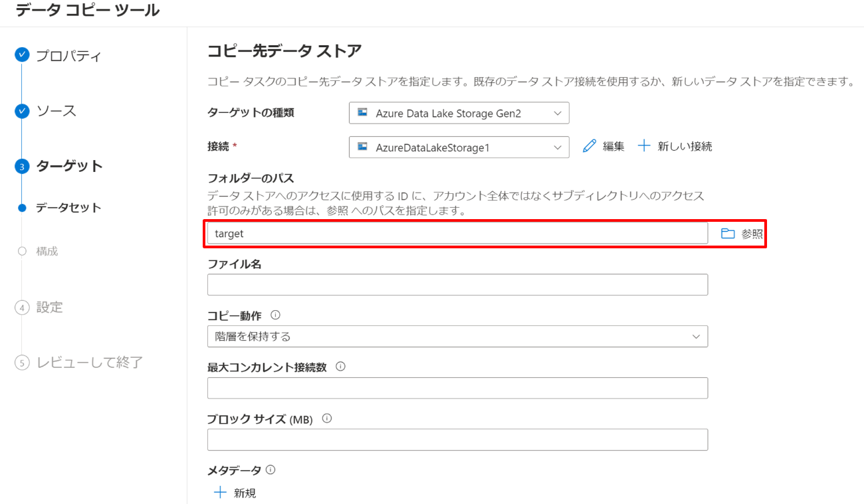Go to the 設定 step

(x=49, y=307)
